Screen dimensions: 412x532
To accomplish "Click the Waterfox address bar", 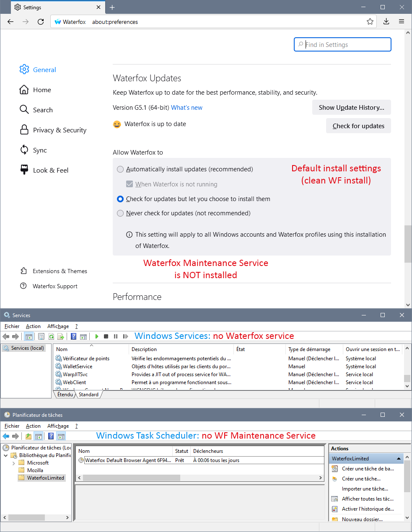I will point(214,22).
